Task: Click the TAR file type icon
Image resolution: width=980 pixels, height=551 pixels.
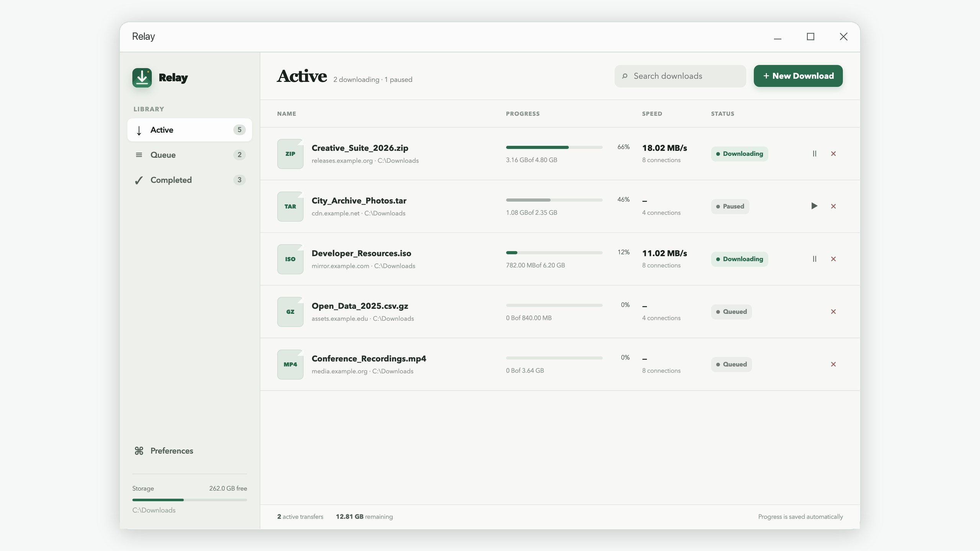Action: [x=290, y=207]
